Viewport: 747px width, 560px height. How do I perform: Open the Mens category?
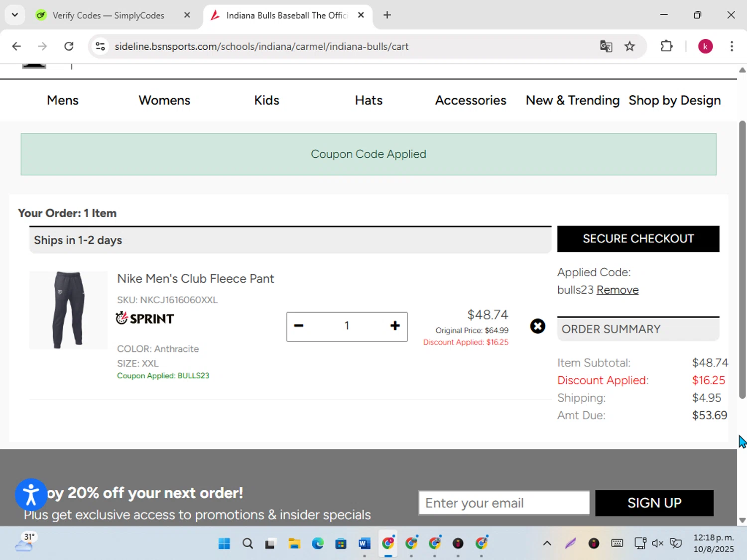pos(63,100)
